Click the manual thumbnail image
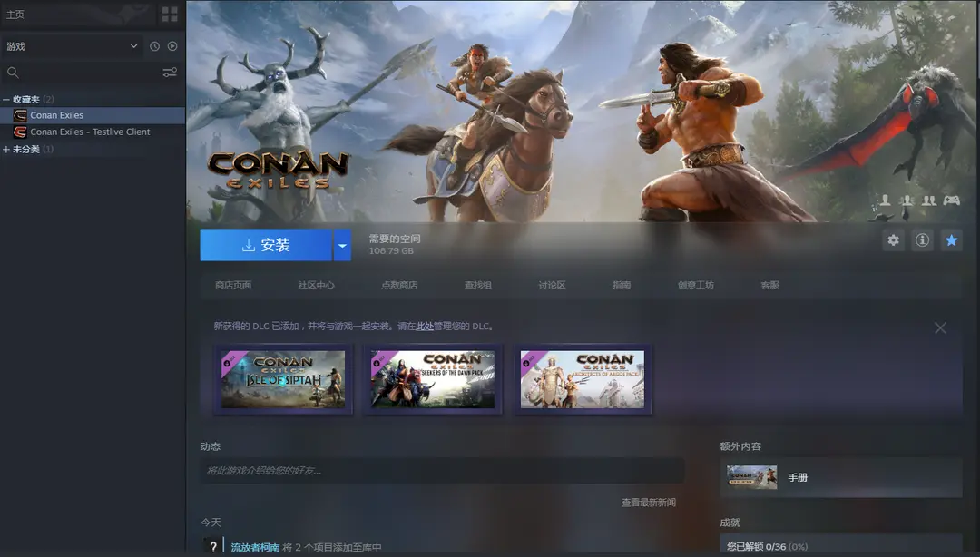The height and width of the screenshot is (557, 980). pos(752,477)
